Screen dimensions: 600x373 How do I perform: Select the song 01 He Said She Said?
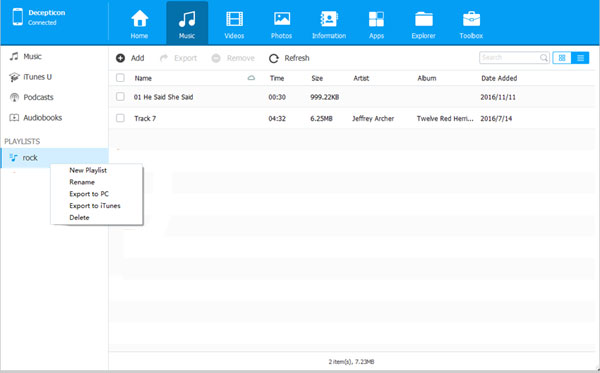coord(163,97)
